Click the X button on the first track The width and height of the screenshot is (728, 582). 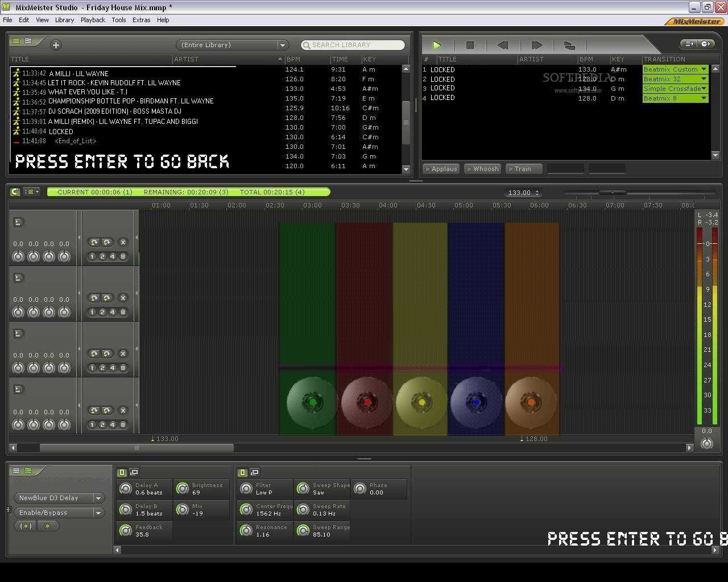click(x=123, y=242)
